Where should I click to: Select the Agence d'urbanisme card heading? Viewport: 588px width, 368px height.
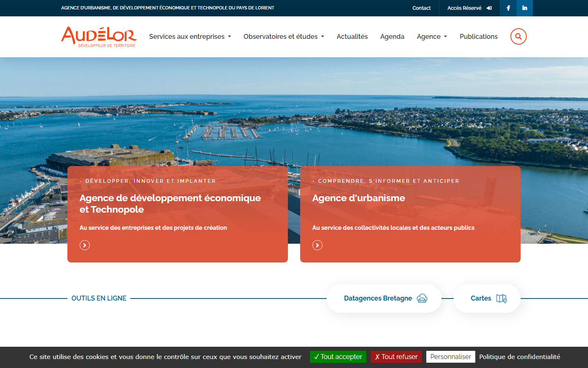coord(359,198)
